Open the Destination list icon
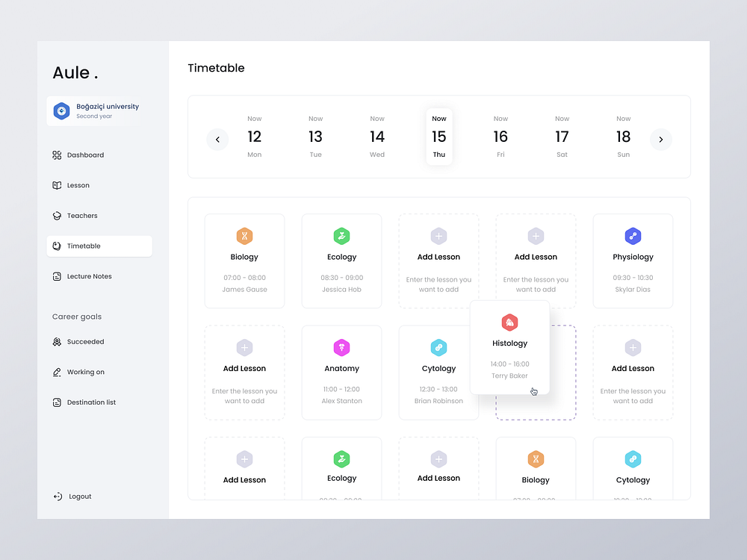 pyautogui.click(x=57, y=402)
